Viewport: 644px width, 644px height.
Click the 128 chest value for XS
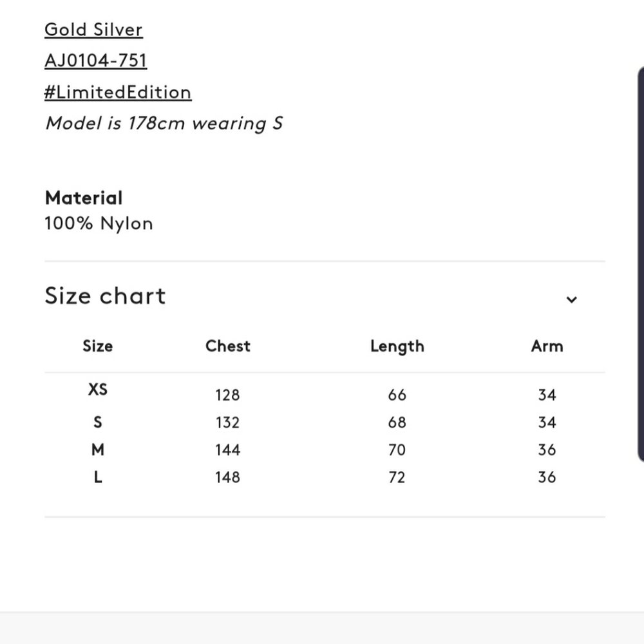(x=227, y=395)
